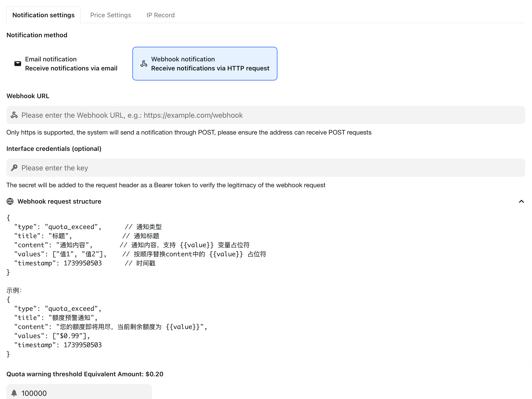Click the globe icon next to Webhook request structure
This screenshot has width=532, height=399.
coord(10,201)
